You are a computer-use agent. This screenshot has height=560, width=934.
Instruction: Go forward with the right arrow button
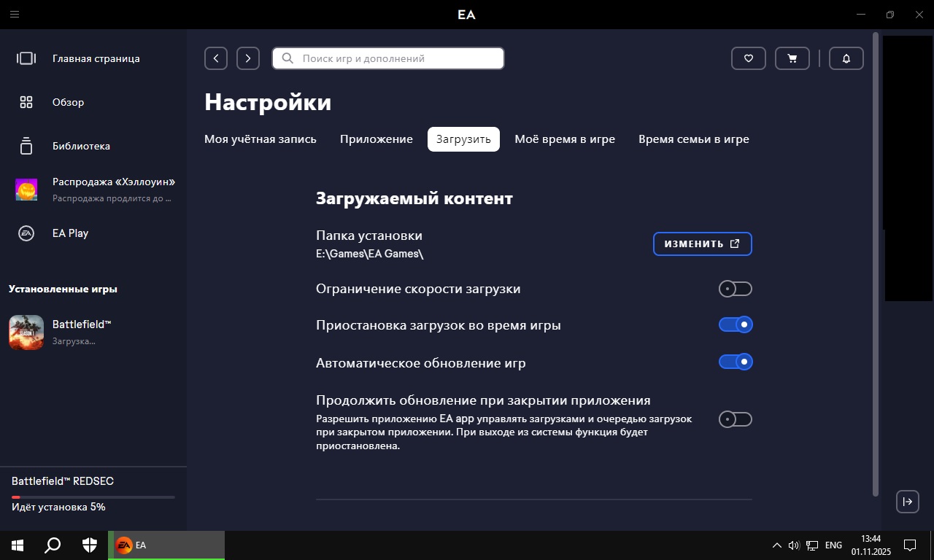[248, 58]
